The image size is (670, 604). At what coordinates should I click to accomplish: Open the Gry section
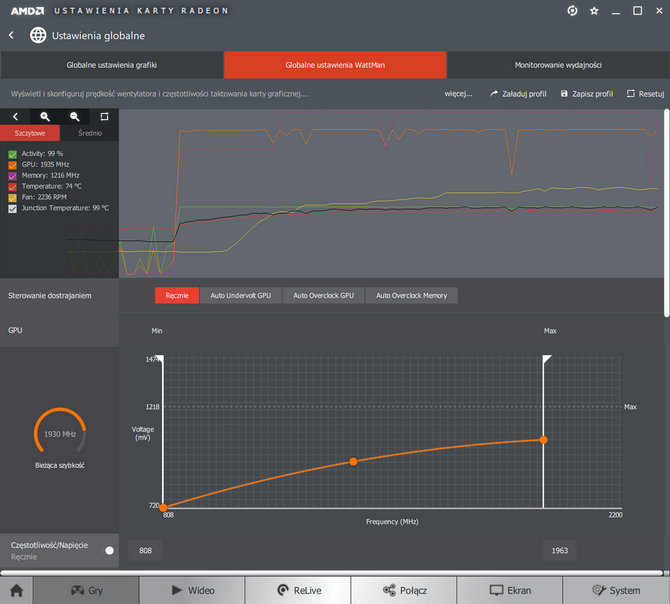pyautogui.click(x=86, y=590)
